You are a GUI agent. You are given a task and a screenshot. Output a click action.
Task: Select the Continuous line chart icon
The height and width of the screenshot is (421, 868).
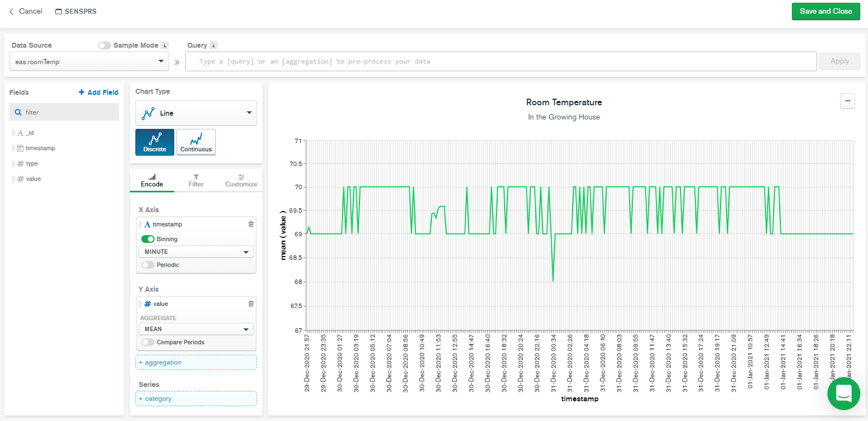[x=196, y=142]
